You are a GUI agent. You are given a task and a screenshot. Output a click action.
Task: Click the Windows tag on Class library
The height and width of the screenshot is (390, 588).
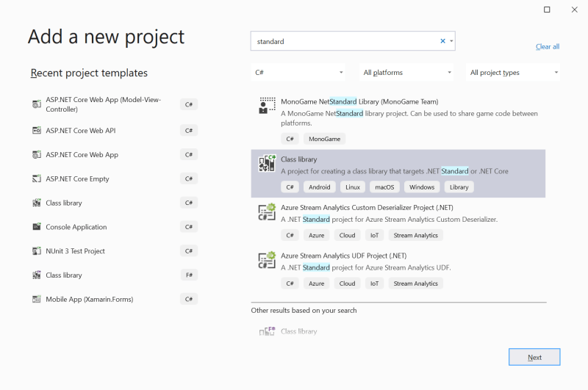[422, 187]
